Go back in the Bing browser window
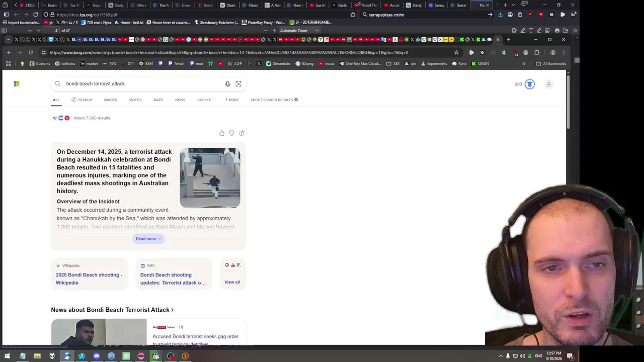 tap(9, 52)
